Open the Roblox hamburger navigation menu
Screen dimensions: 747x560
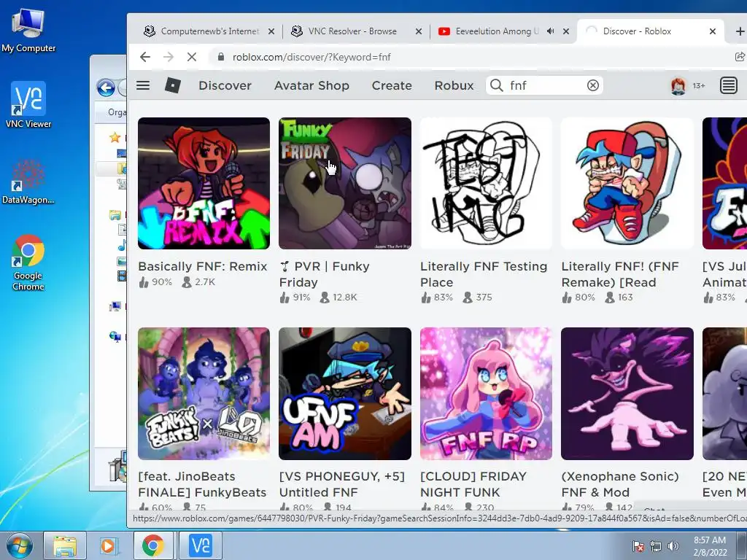pyautogui.click(x=143, y=85)
